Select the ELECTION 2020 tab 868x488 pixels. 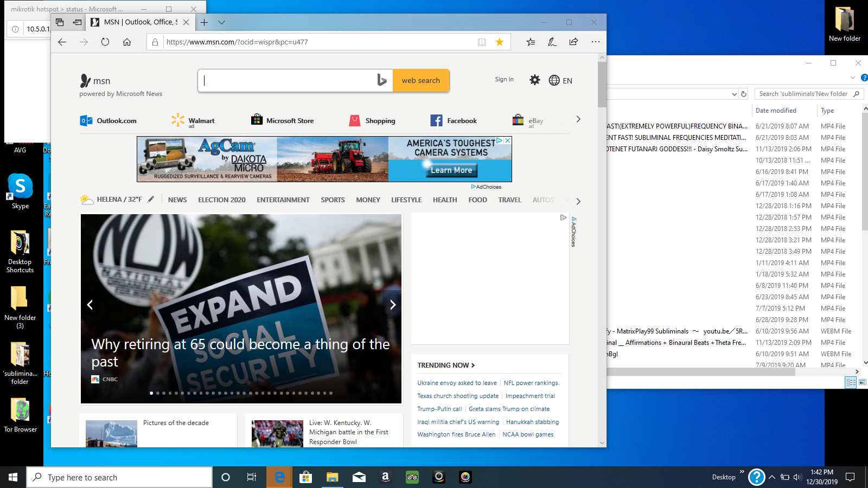tap(222, 200)
